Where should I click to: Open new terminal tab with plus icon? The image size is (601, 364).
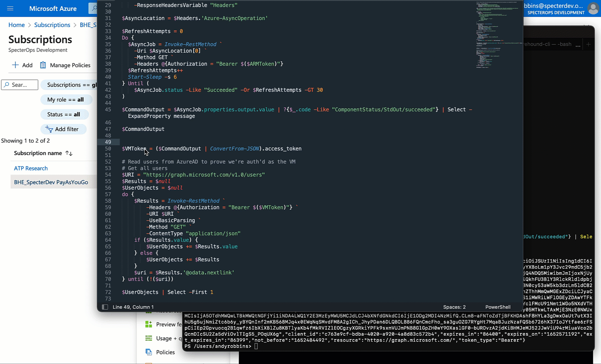(589, 44)
